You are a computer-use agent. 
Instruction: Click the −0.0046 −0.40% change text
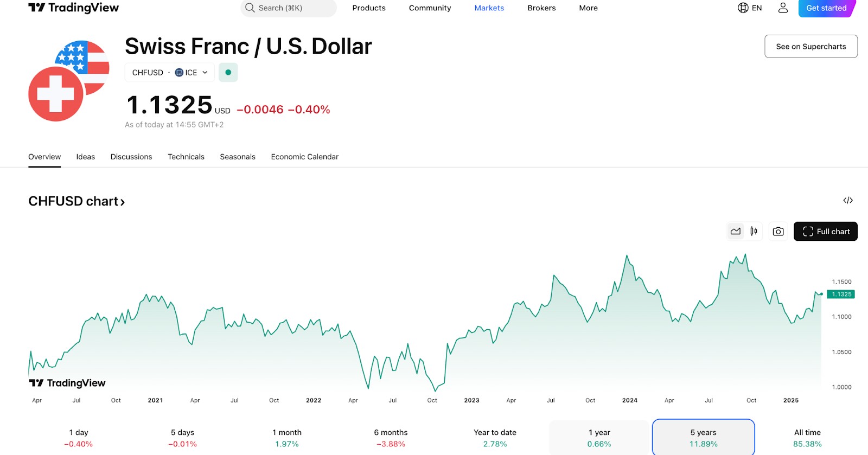pos(283,110)
